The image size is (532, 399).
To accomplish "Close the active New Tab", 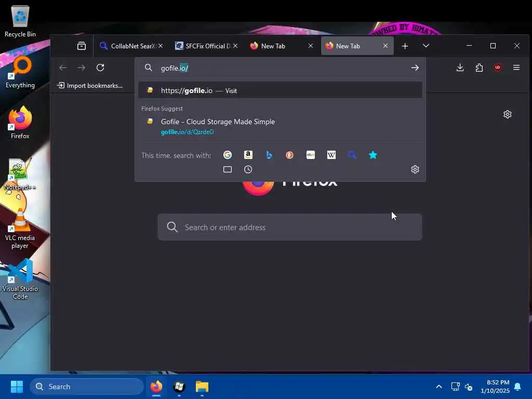I will (385, 46).
